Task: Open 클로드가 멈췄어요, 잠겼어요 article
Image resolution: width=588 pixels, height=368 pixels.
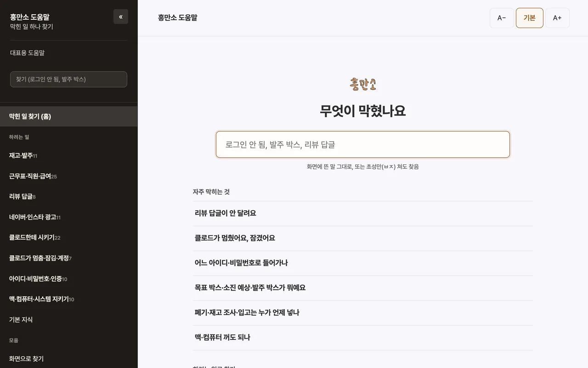Action: click(363, 238)
